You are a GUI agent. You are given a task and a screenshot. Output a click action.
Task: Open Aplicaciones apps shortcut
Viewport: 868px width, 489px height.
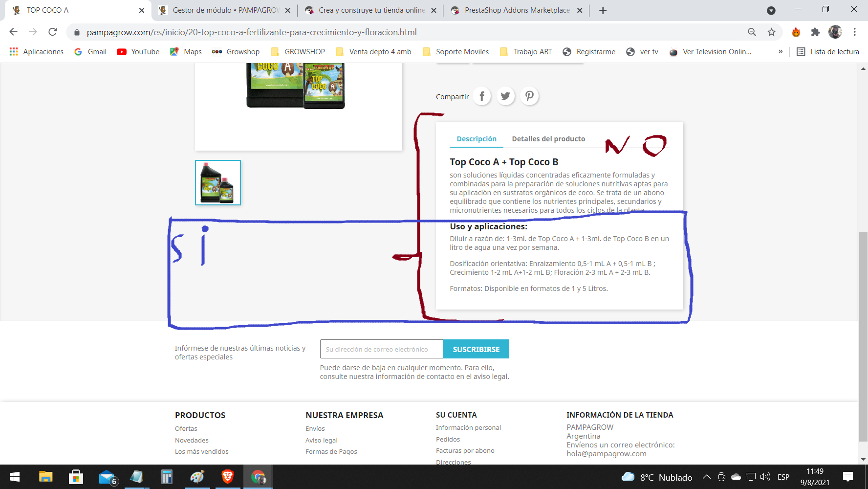[x=37, y=52]
